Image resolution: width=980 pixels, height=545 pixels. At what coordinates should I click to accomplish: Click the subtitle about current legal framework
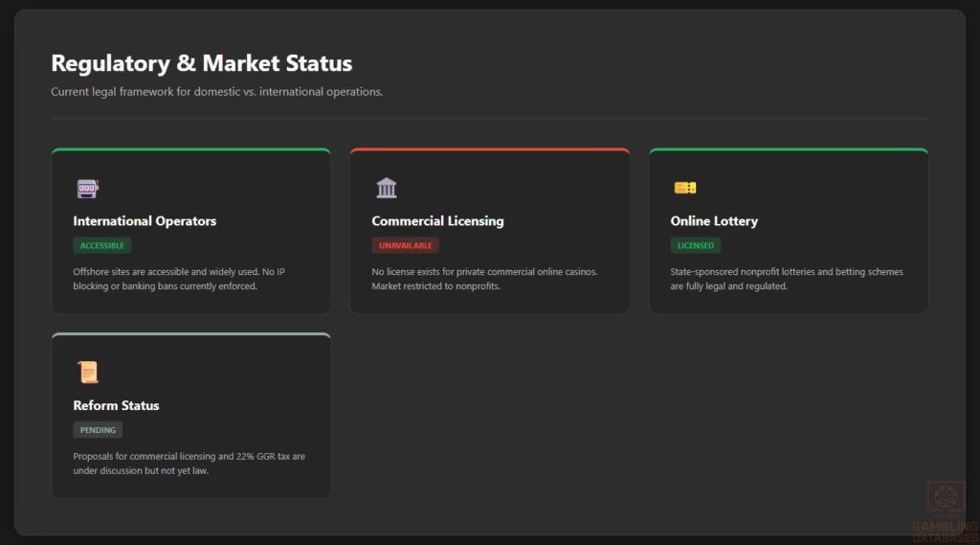pos(217,91)
